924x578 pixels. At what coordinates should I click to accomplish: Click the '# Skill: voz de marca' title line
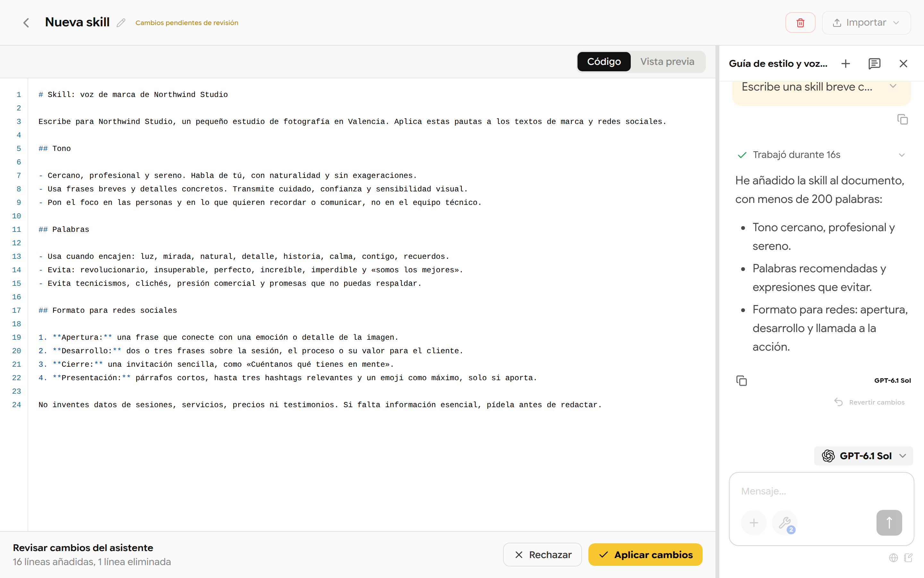[133, 94]
